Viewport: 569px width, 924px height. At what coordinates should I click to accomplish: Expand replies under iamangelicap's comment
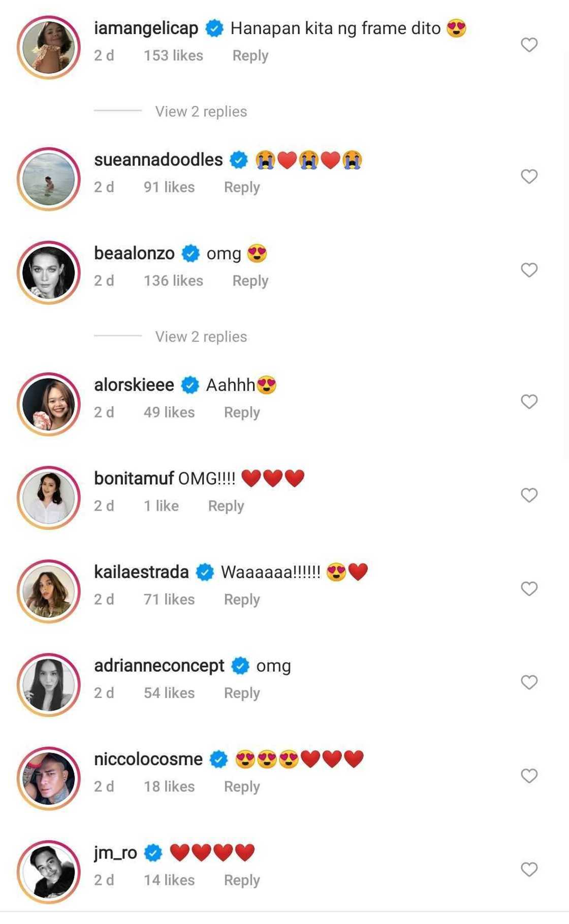(200, 111)
